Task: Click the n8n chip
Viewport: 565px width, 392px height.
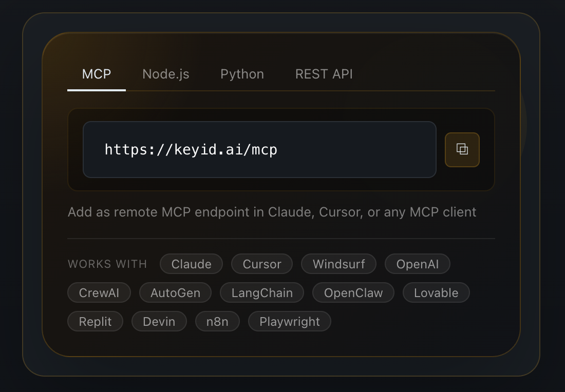Action: 217,321
